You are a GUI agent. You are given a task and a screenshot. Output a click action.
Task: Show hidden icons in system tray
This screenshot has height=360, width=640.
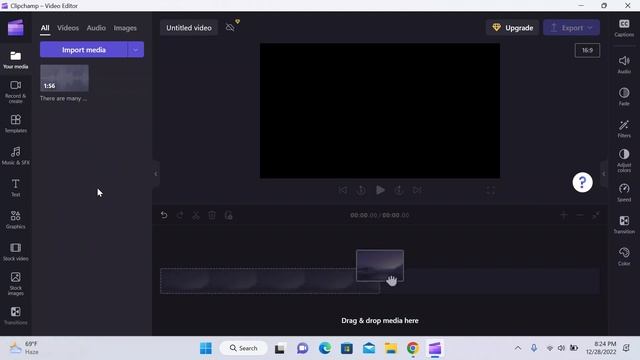(x=518, y=348)
